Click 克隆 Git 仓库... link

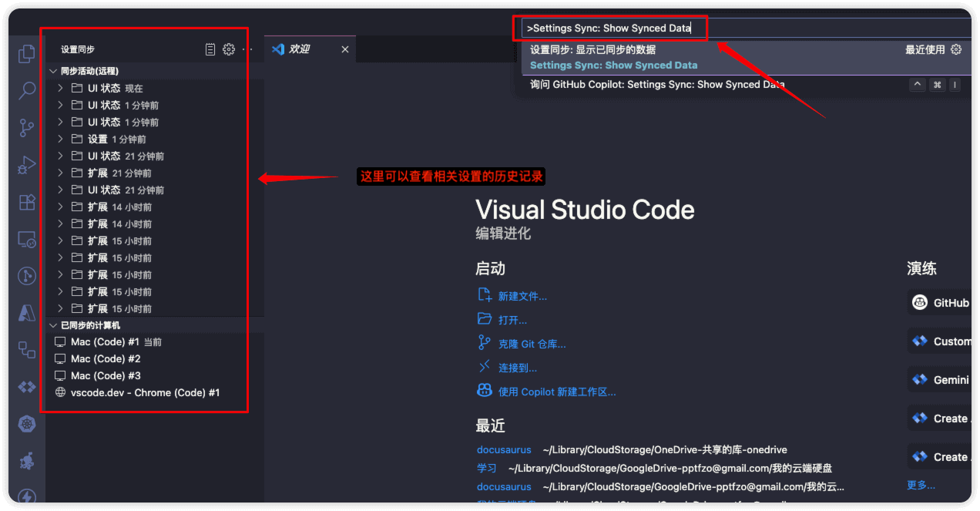coord(532,344)
